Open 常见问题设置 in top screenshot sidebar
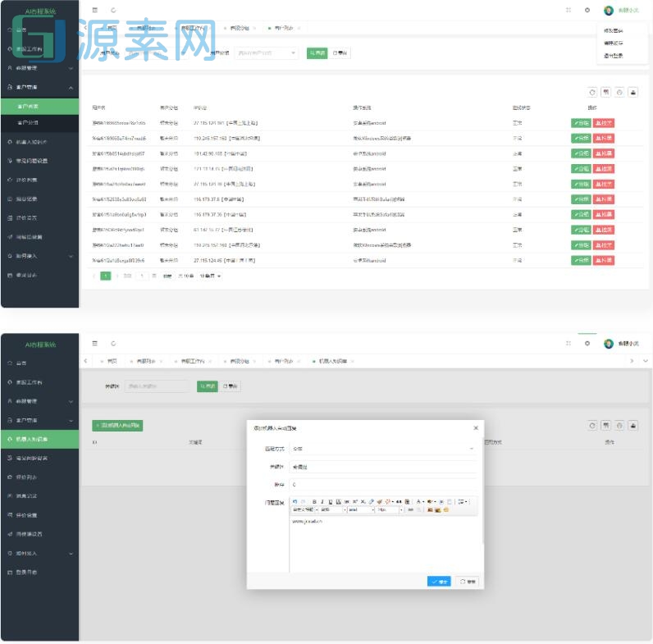Viewport: 653px width, 644px height. (39, 161)
